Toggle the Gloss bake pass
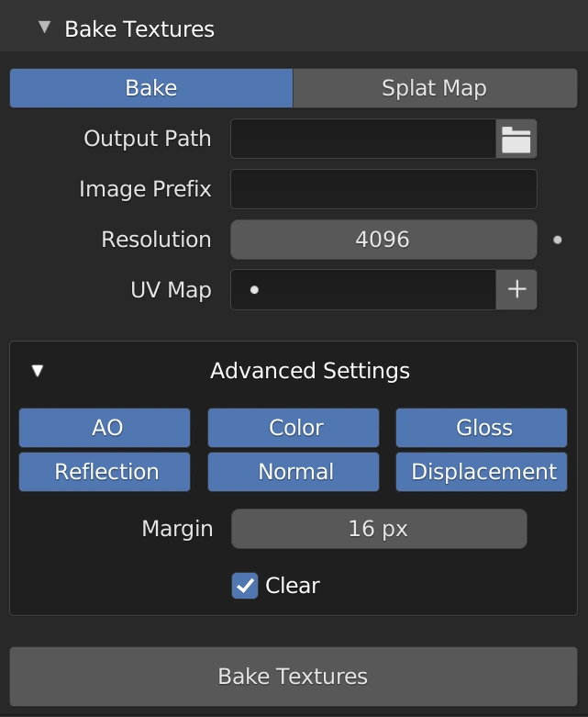 (x=482, y=428)
